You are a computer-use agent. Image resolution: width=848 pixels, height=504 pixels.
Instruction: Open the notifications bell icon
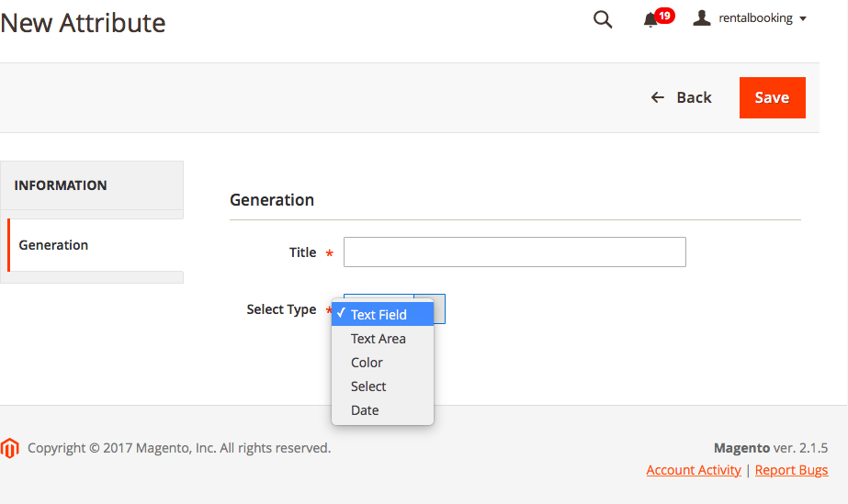650,20
